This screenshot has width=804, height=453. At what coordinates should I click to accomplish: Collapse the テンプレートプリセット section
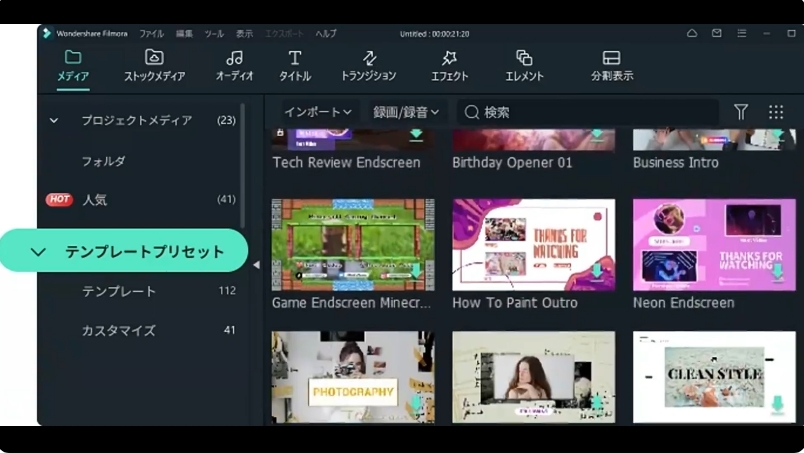pyautogui.click(x=39, y=252)
